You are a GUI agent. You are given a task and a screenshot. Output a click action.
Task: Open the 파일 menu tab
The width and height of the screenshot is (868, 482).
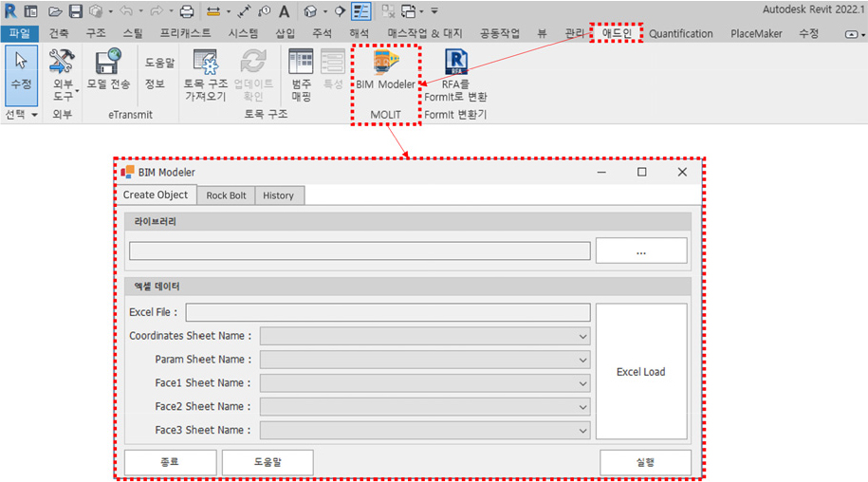point(19,33)
